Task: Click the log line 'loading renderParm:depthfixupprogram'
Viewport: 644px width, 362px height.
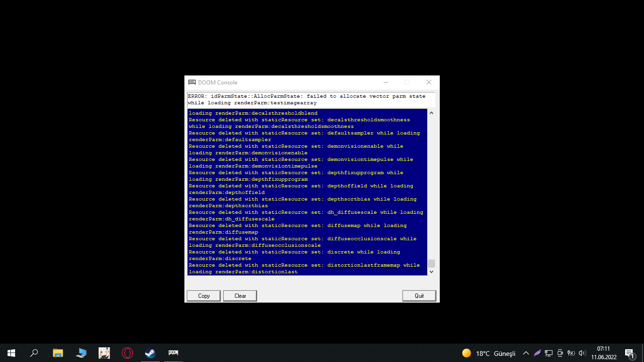Action: point(248,179)
